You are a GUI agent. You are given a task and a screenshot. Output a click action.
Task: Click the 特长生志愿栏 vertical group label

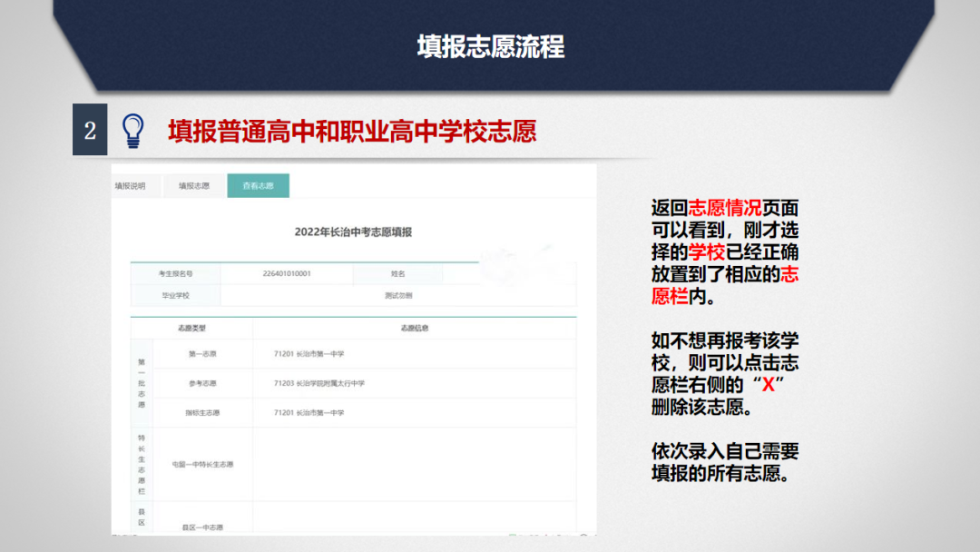point(142,465)
